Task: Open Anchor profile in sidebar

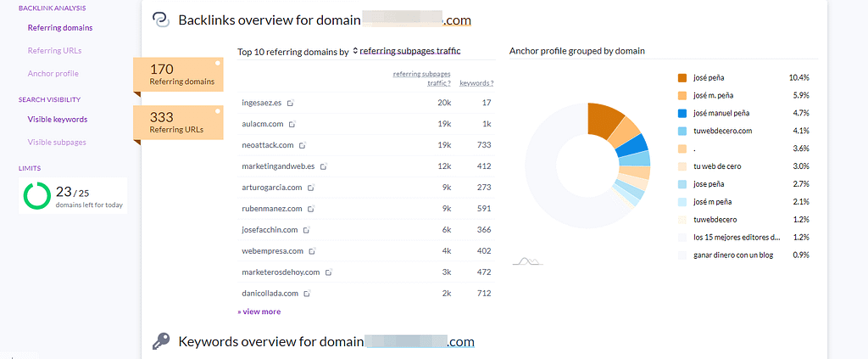Action: (x=53, y=73)
